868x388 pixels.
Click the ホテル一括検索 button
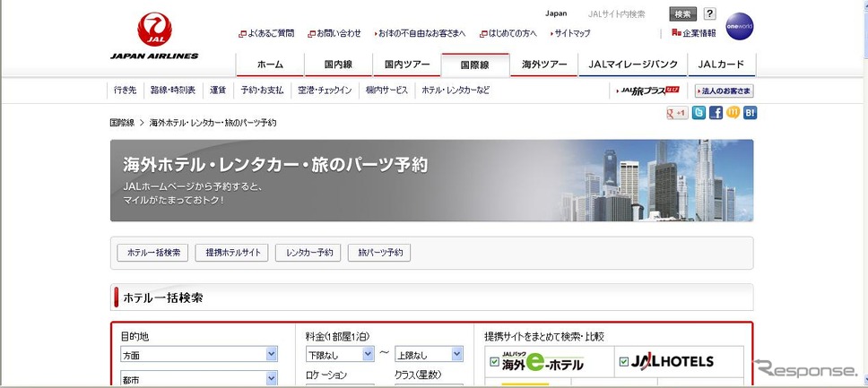pyautogui.click(x=152, y=253)
